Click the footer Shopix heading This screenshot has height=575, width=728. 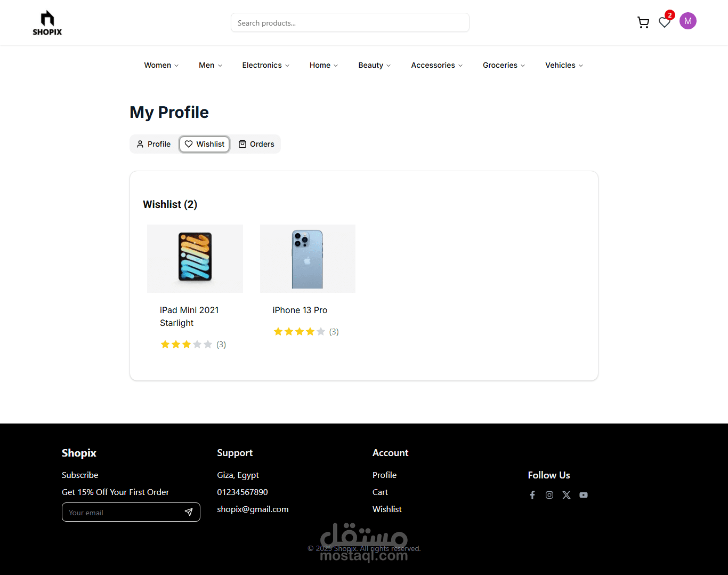tap(79, 453)
